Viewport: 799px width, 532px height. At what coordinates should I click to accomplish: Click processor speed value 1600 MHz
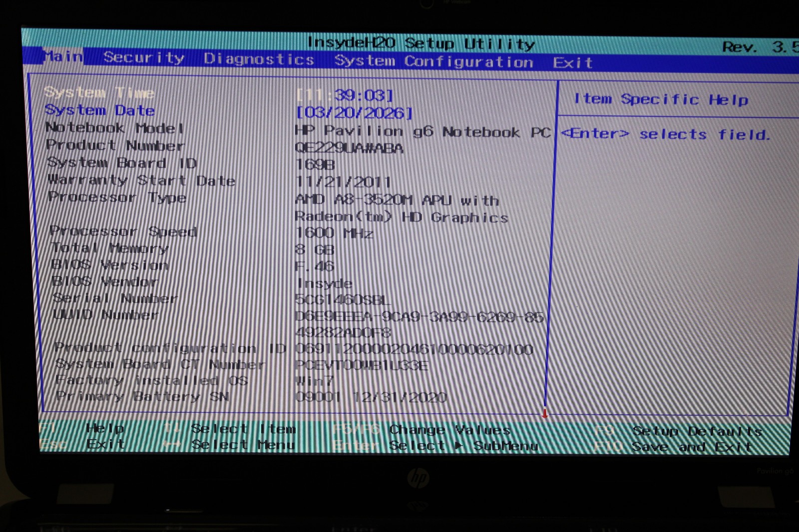click(x=334, y=233)
